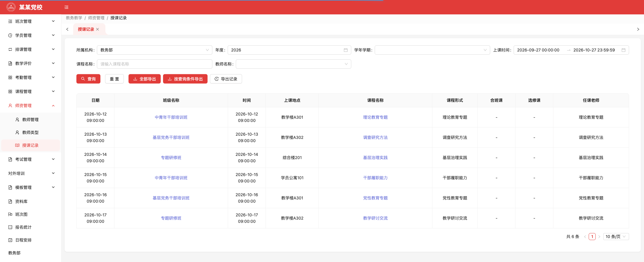Close the 授课记录 tab
The image size is (644, 262).
(x=97, y=29)
